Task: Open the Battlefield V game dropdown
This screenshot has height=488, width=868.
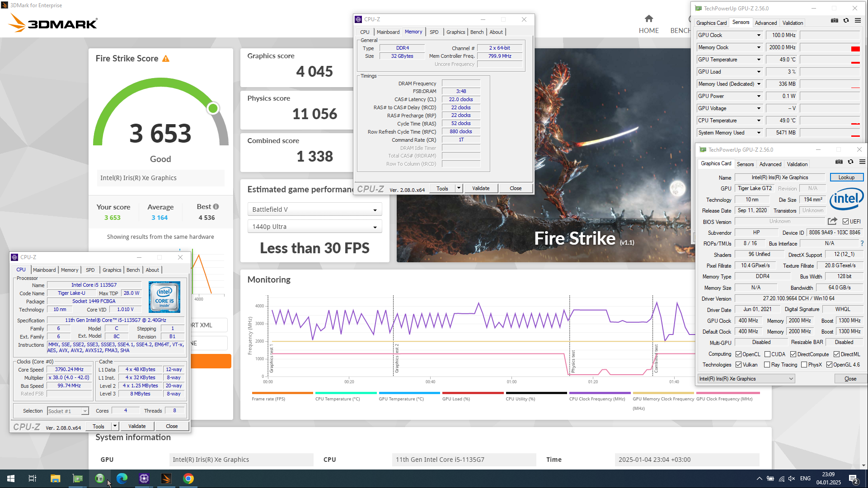Action: tap(314, 209)
